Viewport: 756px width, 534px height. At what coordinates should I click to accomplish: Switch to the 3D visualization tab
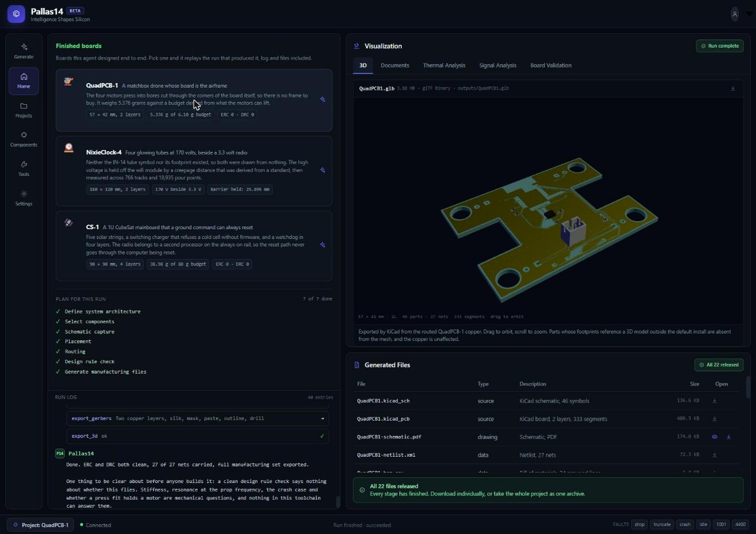point(363,65)
